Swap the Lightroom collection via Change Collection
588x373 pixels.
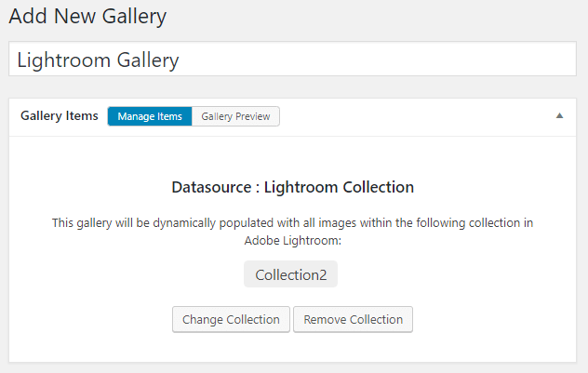231,319
